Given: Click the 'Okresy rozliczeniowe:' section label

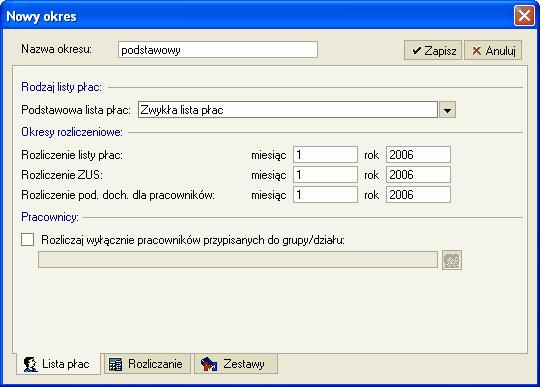Looking at the screenshot, I should pos(72,132).
